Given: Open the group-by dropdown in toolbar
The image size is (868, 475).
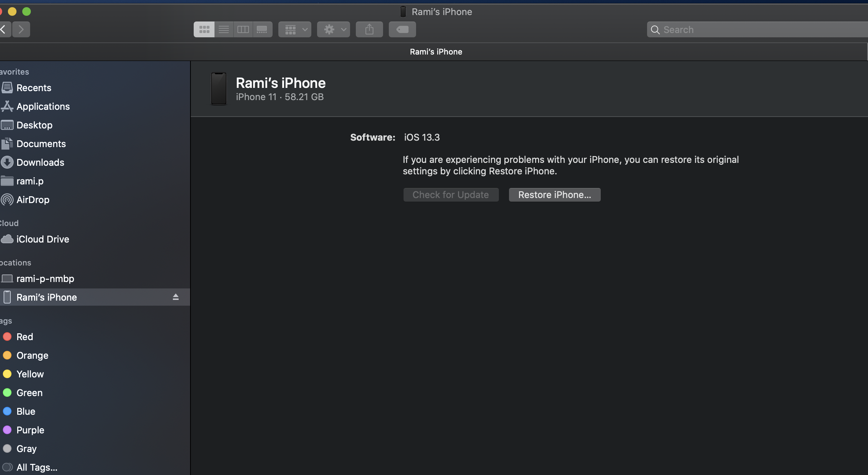Looking at the screenshot, I should [294, 29].
